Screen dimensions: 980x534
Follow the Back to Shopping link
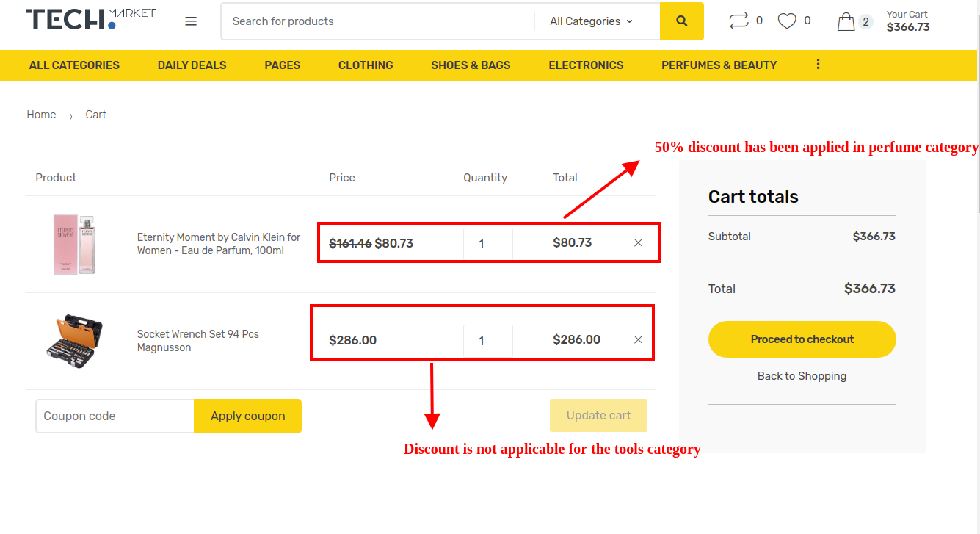[802, 375]
